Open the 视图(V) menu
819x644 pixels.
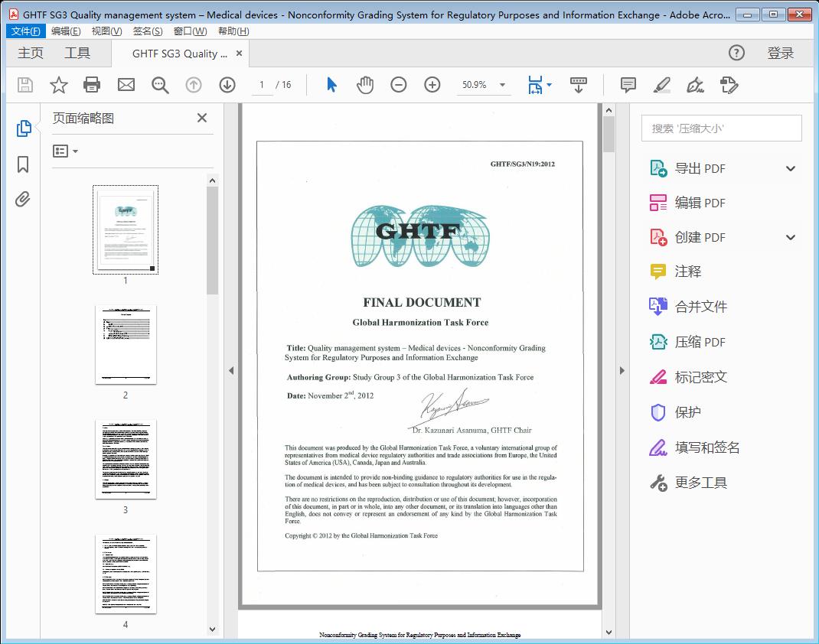[106, 31]
